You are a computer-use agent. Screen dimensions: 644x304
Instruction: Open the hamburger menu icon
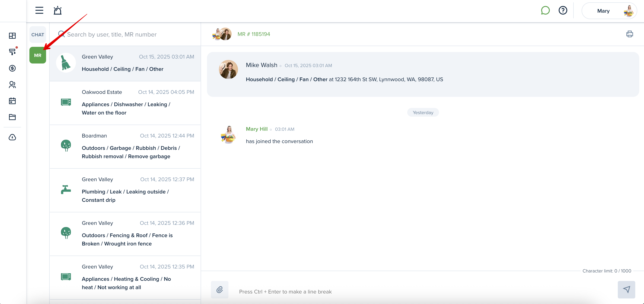39,11
